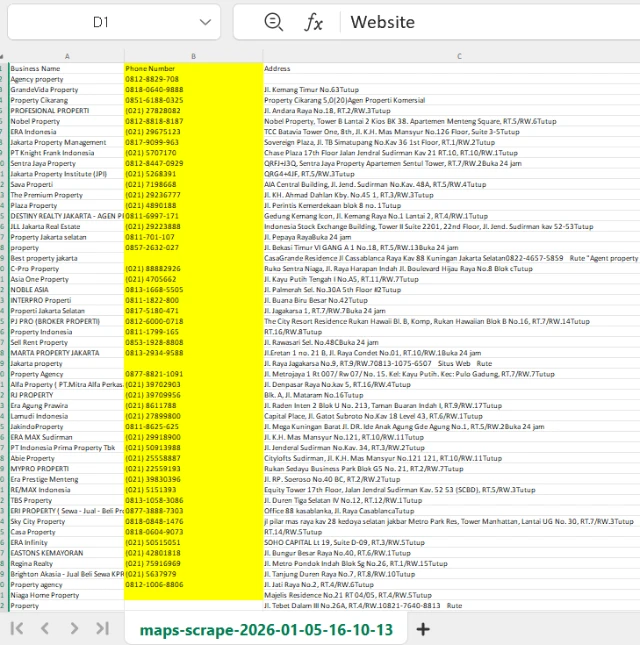Select phone number (021) 5151393
This screenshot has width=640, height=645.
pos(193,490)
